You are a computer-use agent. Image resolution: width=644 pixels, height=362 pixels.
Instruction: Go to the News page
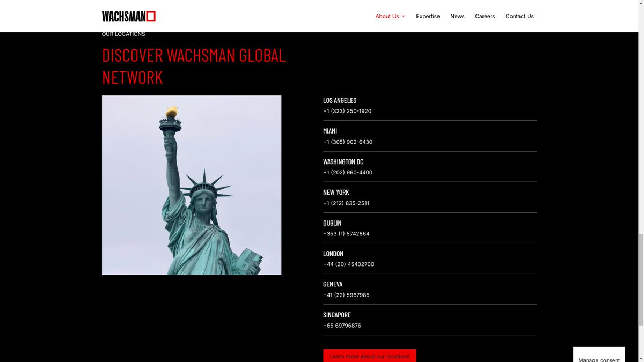457,16
